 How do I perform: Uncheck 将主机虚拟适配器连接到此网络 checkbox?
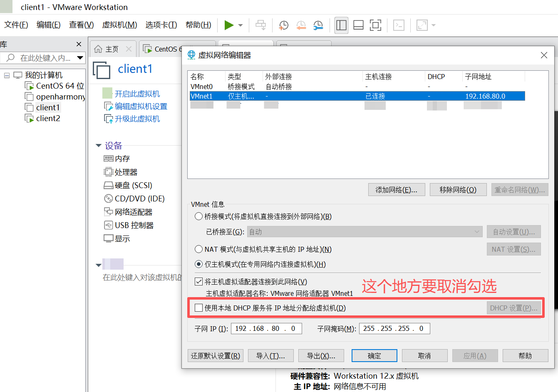pyautogui.click(x=199, y=282)
